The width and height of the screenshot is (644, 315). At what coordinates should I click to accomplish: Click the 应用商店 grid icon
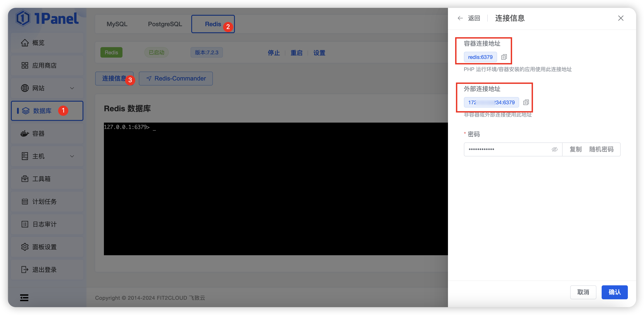pos(25,65)
